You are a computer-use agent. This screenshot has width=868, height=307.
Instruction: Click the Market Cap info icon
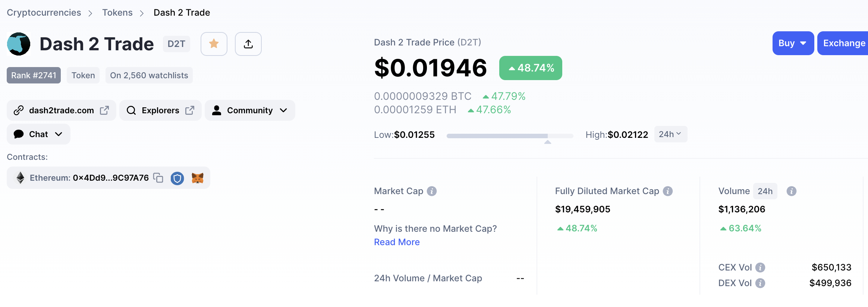432,191
